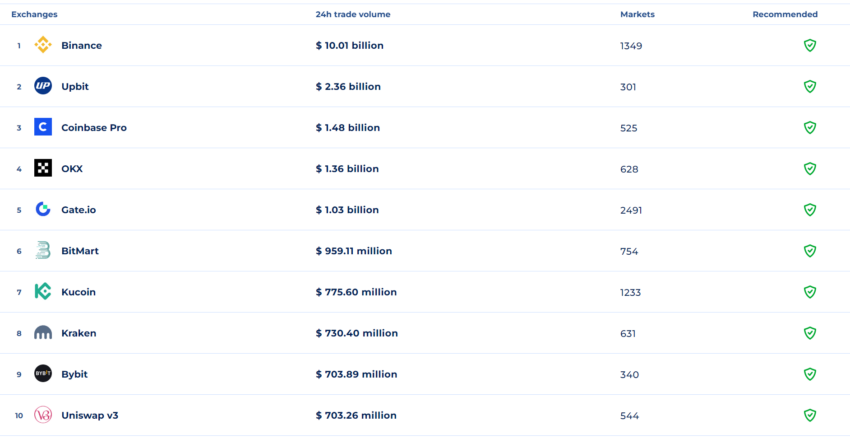Sort by the Exchanges column header

click(x=34, y=14)
